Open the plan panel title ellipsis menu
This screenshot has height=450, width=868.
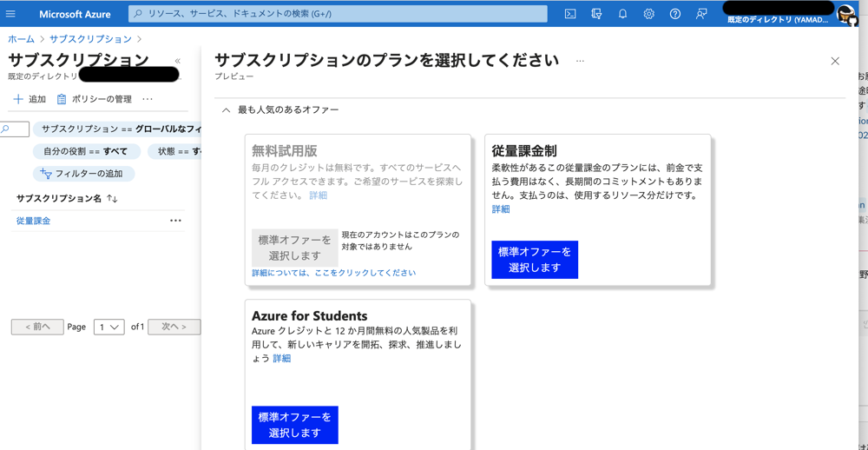(x=580, y=61)
